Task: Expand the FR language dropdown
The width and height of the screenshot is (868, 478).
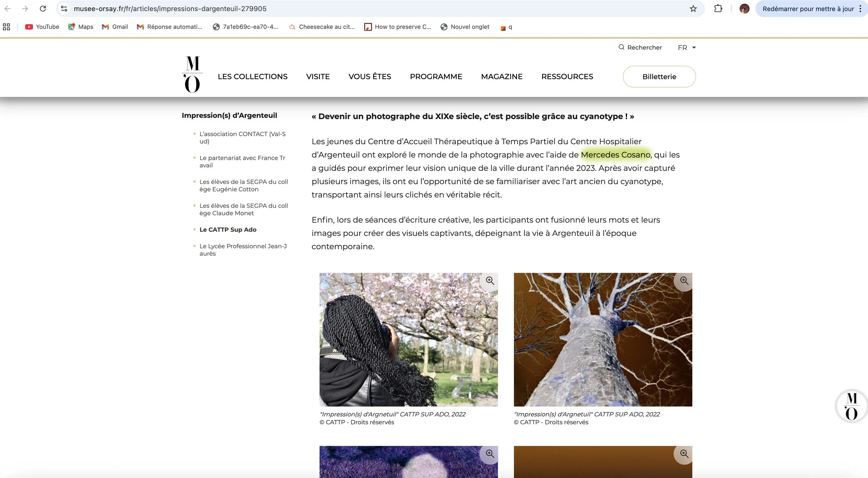Action: (x=686, y=48)
